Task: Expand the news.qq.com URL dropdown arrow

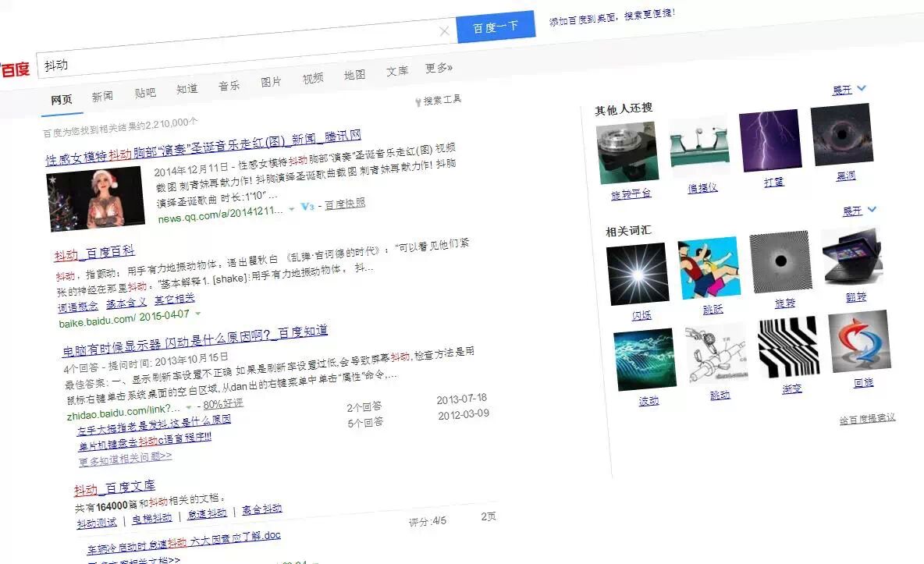Action: 291,208
